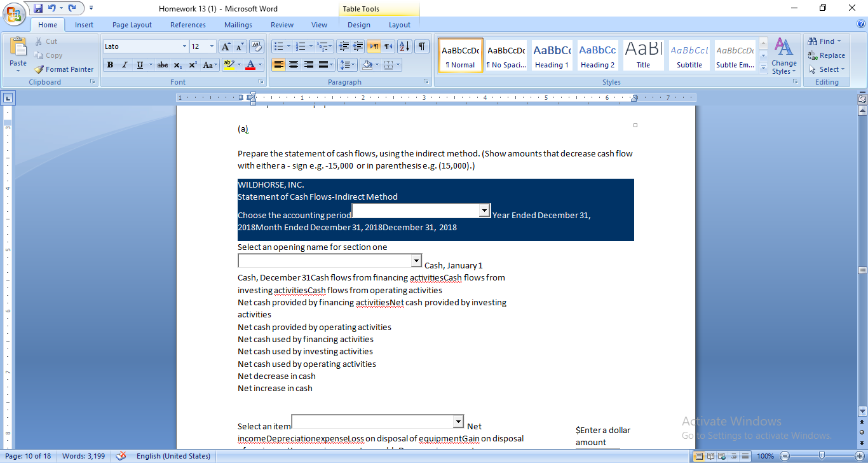This screenshot has height=463, width=868.
Task: Open the Table Tools Design tab
Action: pos(359,24)
